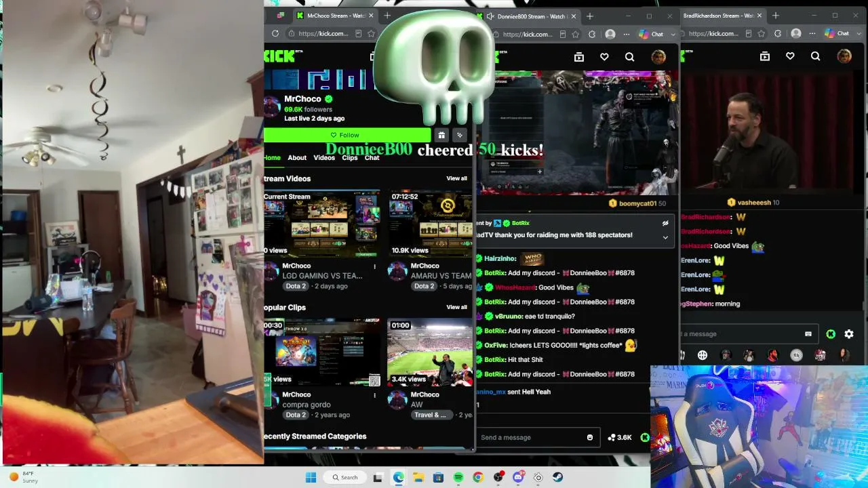868x488 pixels.
Task: Refresh the MrChoco browser page
Action: 275,34
